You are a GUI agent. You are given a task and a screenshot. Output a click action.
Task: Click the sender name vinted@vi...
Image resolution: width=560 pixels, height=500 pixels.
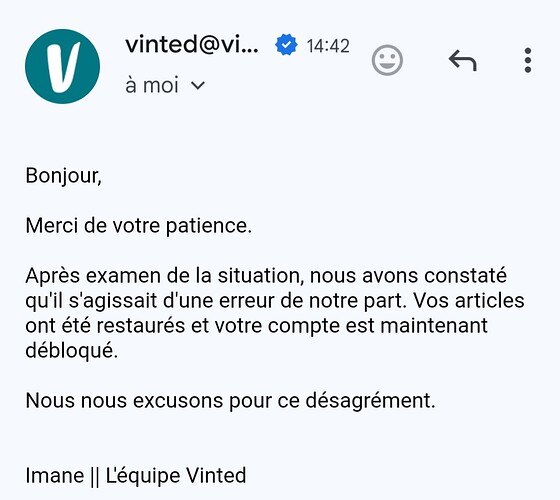click(192, 45)
